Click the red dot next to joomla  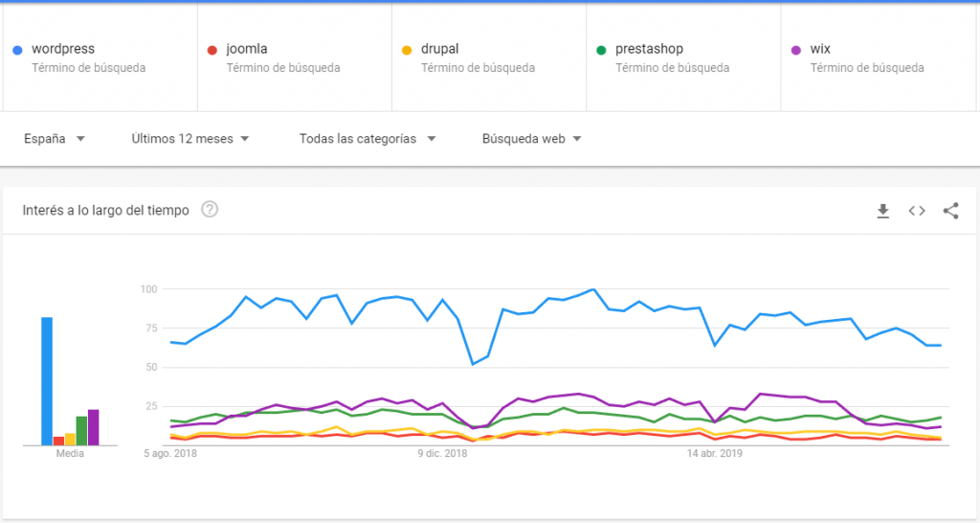click(212, 50)
